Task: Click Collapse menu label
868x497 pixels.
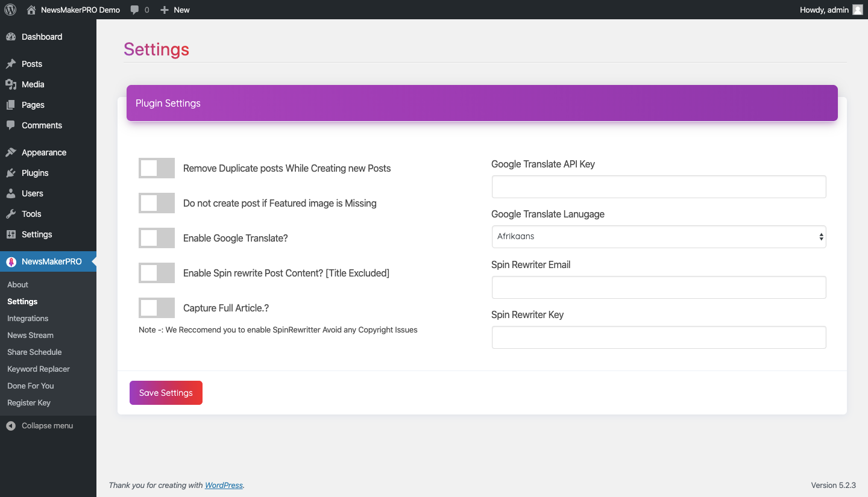Action: coord(47,425)
